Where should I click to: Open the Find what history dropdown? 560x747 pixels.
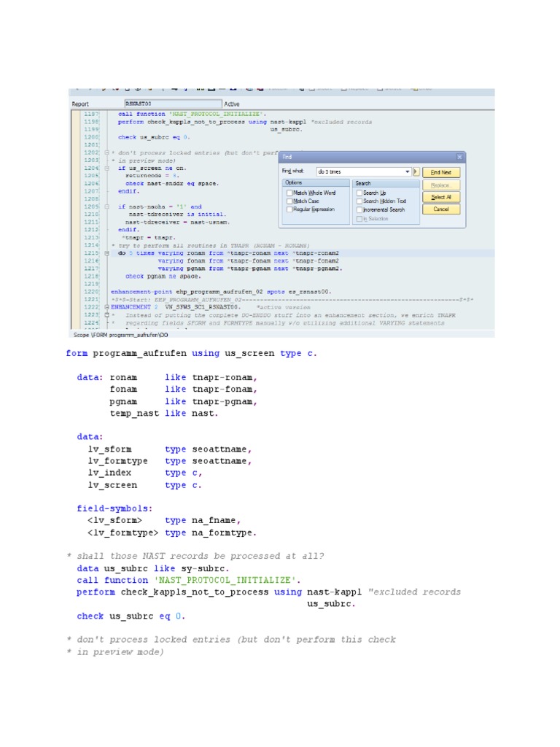(x=407, y=172)
